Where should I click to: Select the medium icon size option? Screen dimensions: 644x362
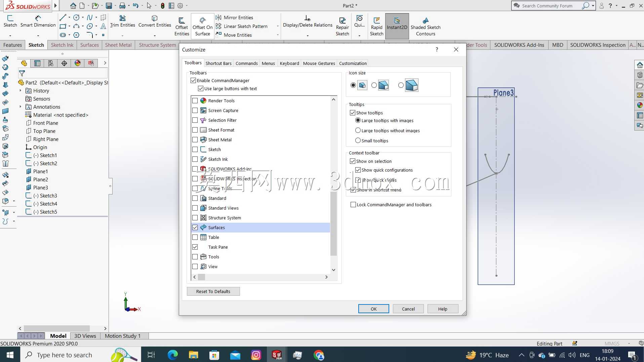374,85
